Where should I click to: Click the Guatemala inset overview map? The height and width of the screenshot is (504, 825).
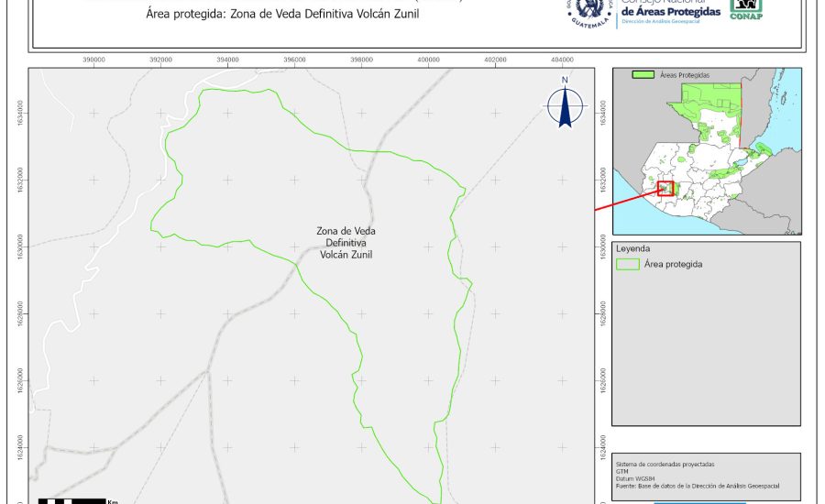706,151
